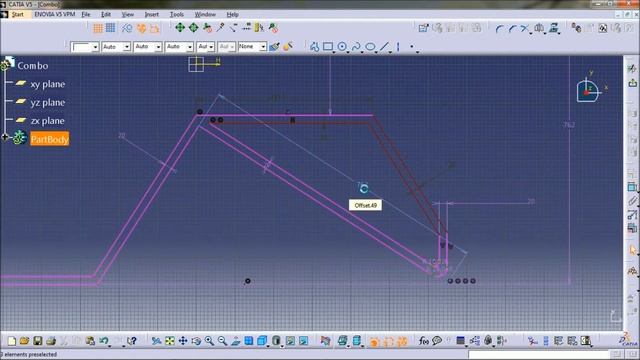Select the Profile sketch tool
The image size is (640, 360).
tap(314, 47)
